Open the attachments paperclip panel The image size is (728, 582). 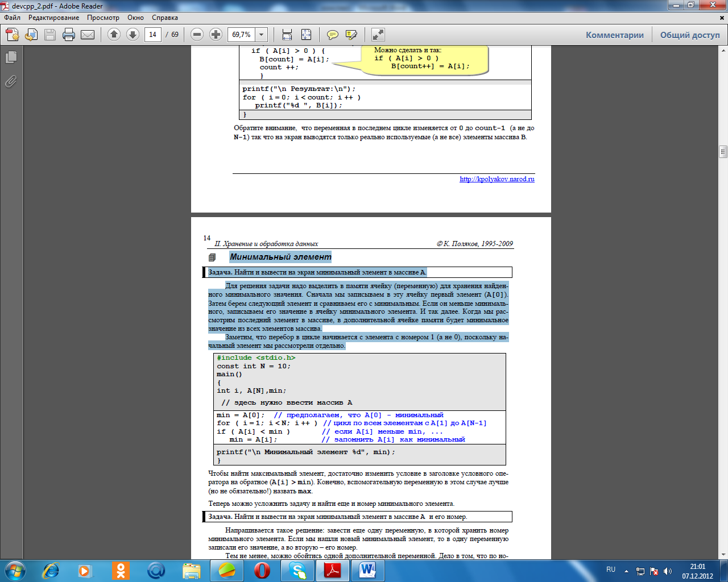click(11, 81)
